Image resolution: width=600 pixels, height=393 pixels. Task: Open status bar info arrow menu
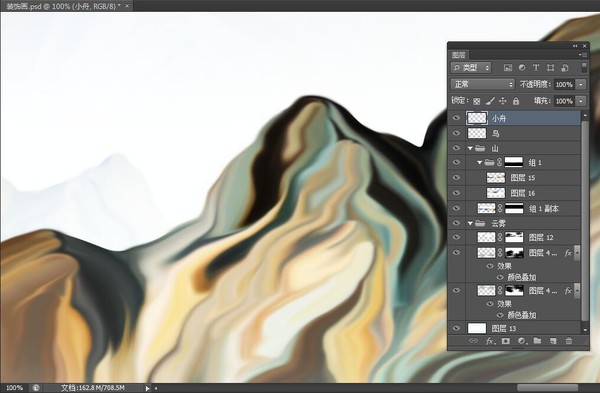click(x=147, y=388)
